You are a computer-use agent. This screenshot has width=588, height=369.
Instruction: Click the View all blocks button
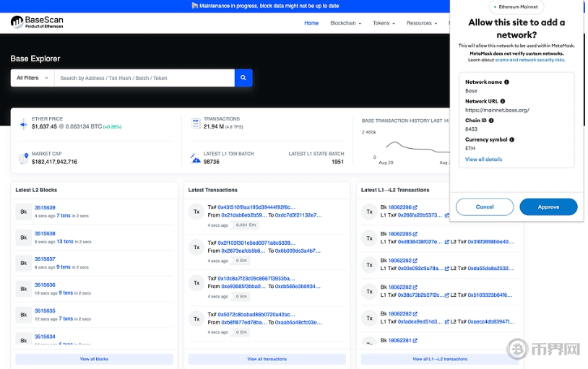[x=94, y=359]
